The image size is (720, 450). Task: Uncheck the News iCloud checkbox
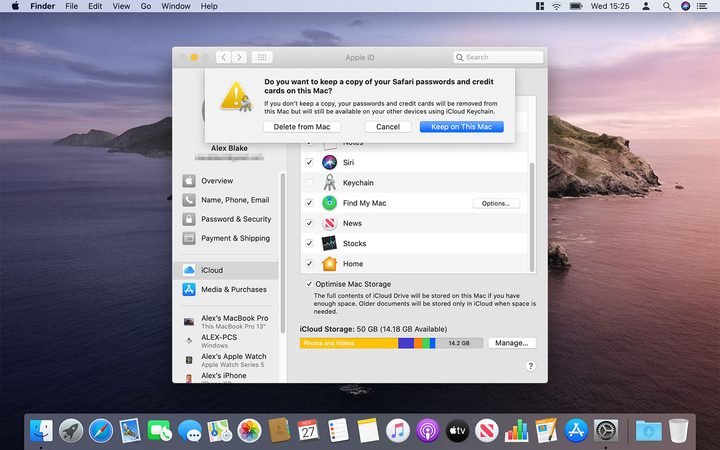coord(309,223)
